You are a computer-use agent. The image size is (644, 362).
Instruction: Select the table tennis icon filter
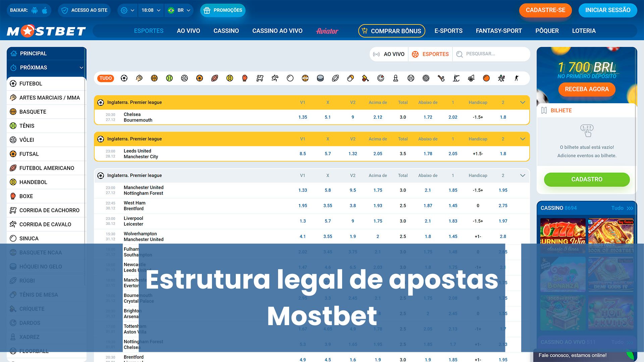pos(351,78)
